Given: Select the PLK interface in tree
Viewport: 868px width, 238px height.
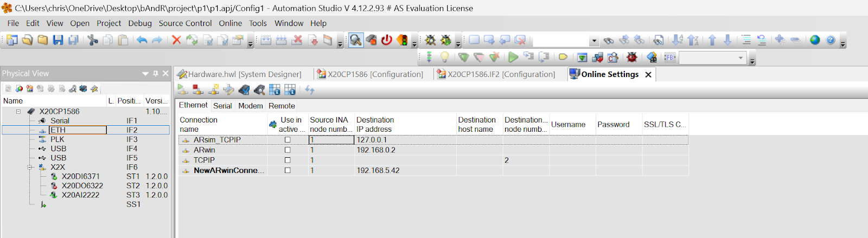Looking at the screenshot, I should 58,139.
